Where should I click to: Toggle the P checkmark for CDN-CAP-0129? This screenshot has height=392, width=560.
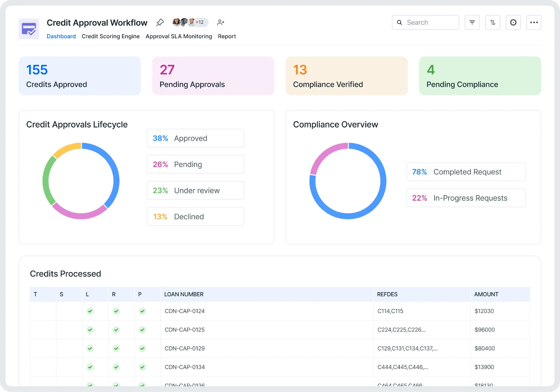coord(142,348)
